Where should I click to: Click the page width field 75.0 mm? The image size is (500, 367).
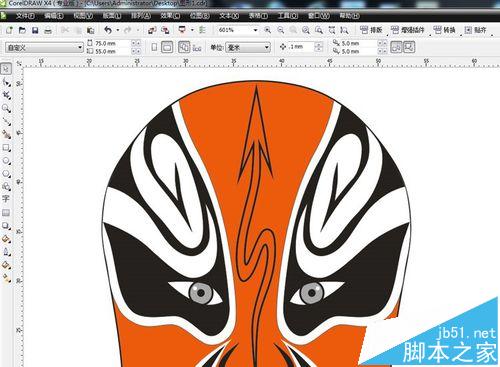[x=112, y=43]
